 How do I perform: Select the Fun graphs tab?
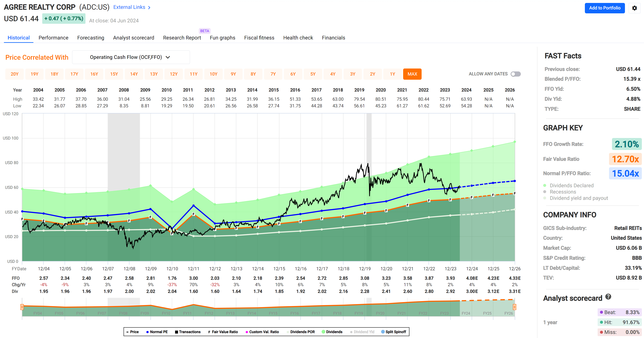pos(222,38)
